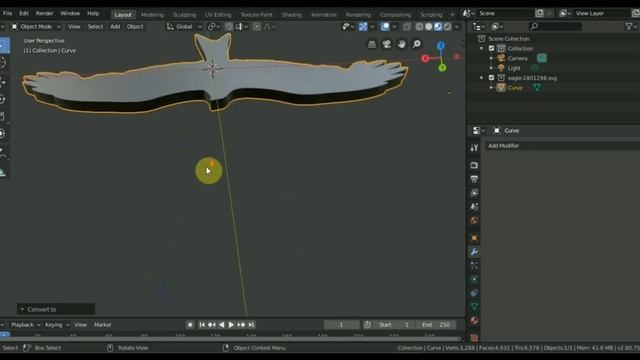640x360 pixels.
Task: Open the pivot point dropdown
Action: [214, 27]
